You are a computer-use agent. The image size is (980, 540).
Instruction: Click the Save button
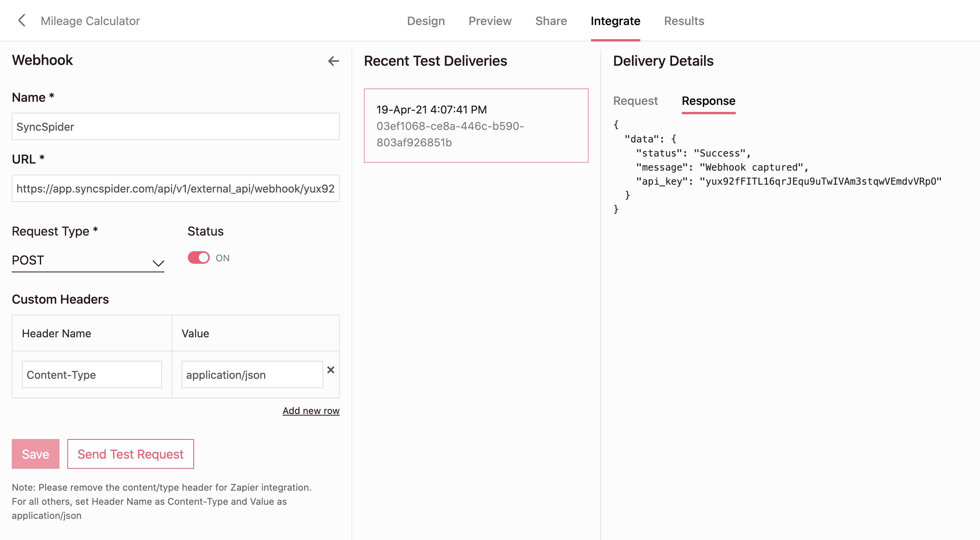click(36, 454)
